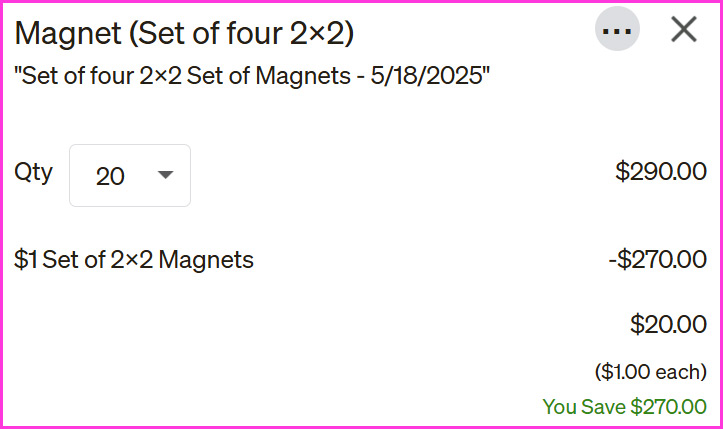Select the $1 Set of 2×2 Magnets discount
The height and width of the screenshot is (429, 723).
click(x=134, y=261)
